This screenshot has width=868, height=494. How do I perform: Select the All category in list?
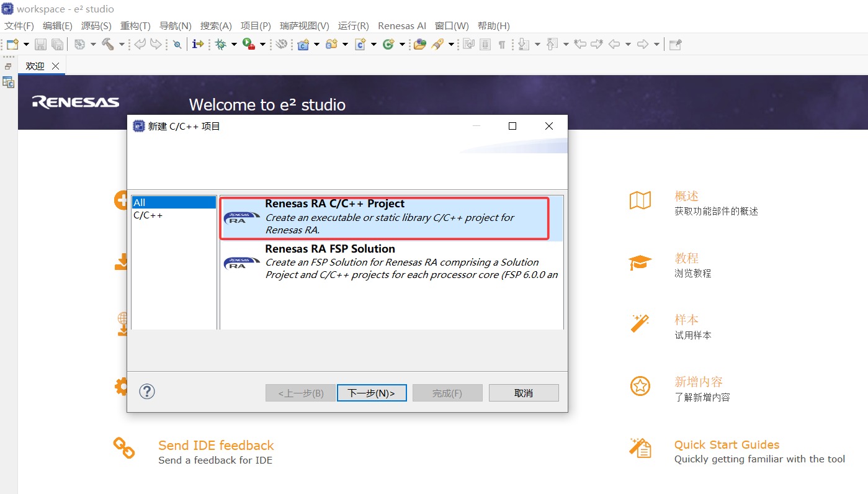click(174, 202)
